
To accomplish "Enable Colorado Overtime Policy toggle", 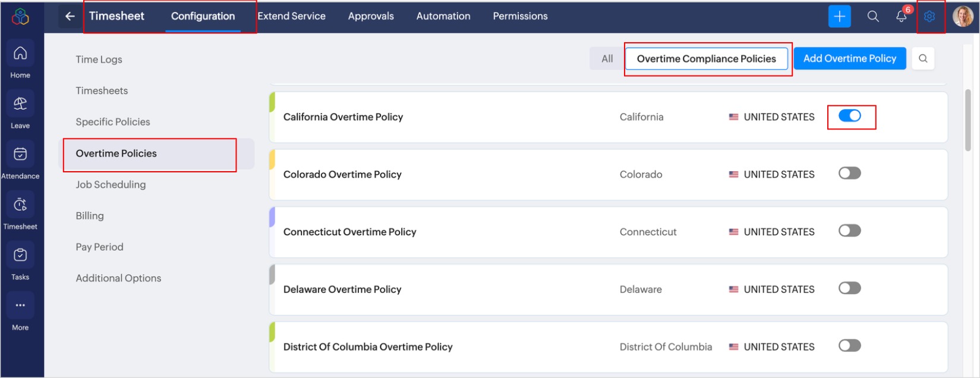I will [850, 173].
